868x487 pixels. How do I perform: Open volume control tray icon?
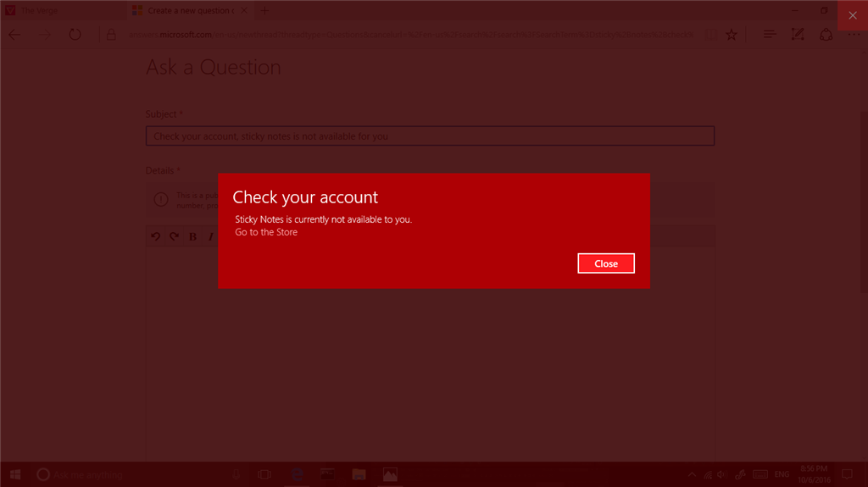pos(721,474)
